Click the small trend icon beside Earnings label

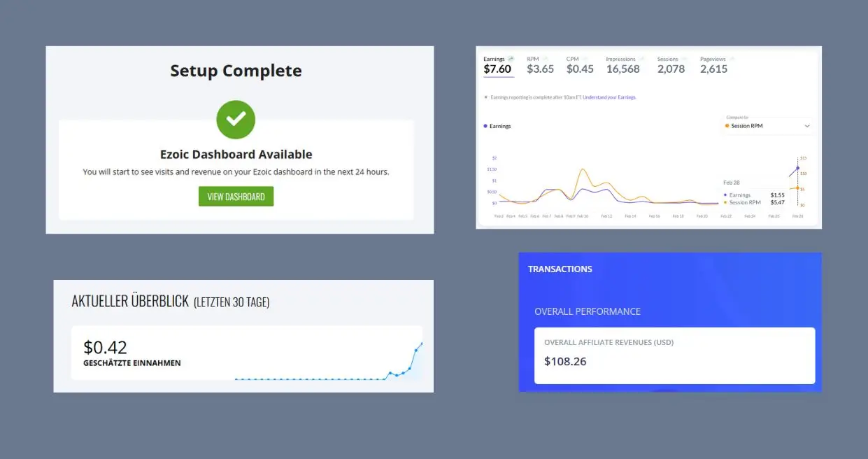511,59
